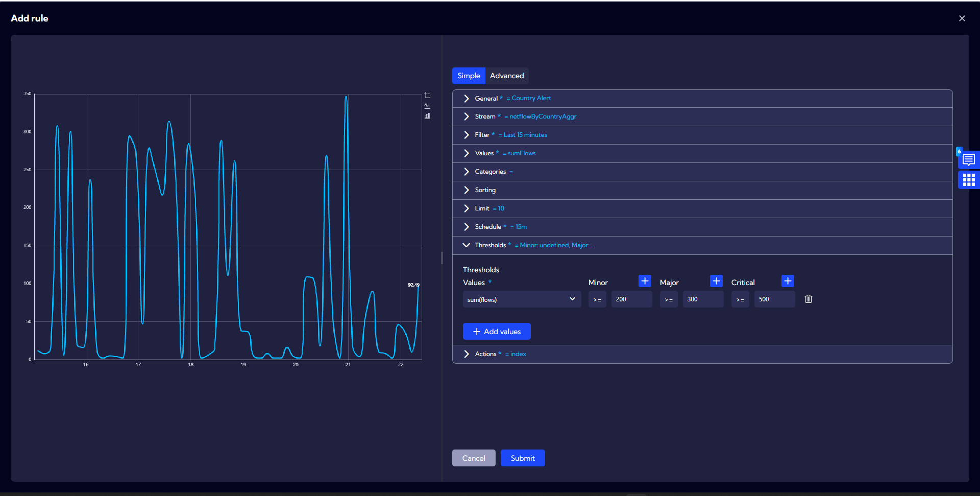Screen dimensions: 980x496
Task: Click the Add values button
Action: [x=497, y=332]
